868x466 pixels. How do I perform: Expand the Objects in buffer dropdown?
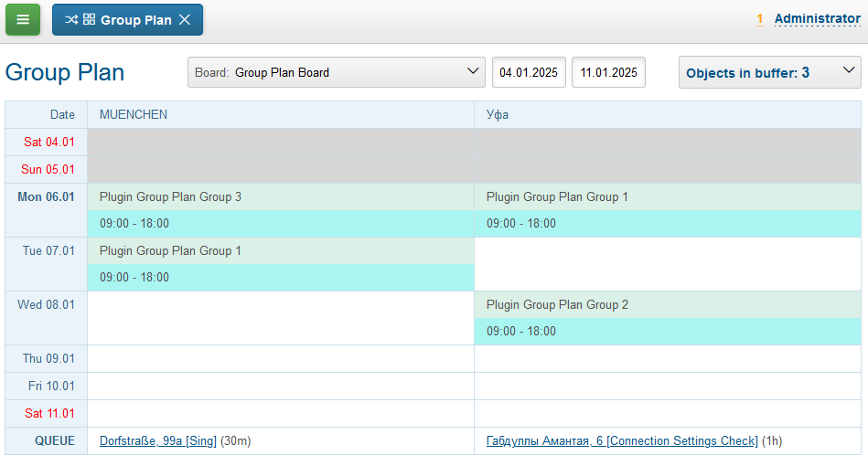pyautogui.click(x=848, y=72)
